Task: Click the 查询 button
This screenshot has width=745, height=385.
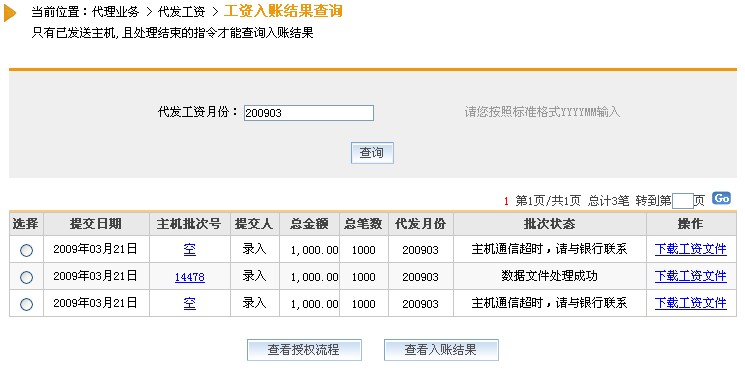Action: pyautogui.click(x=372, y=153)
